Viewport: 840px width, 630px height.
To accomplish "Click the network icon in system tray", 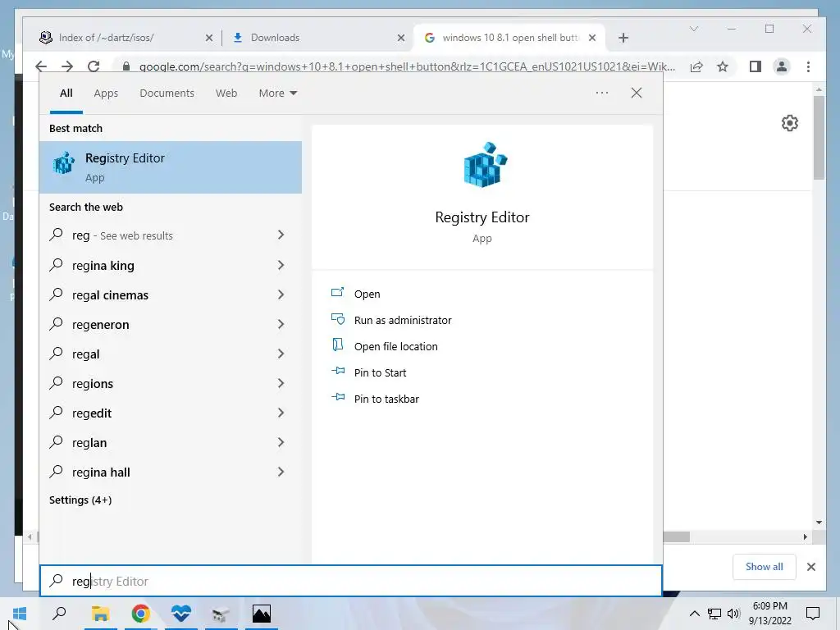I will [x=714, y=614].
